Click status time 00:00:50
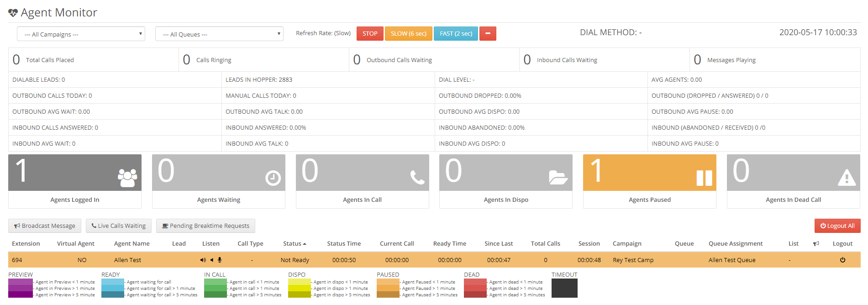 344,260
